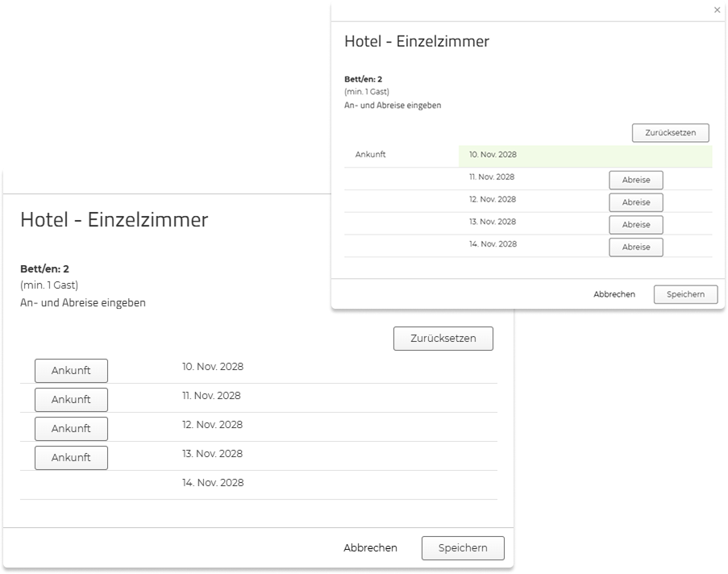Click Speichern in dialog with Ankunft buttons
This screenshot has width=728, height=574.
[463, 548]
